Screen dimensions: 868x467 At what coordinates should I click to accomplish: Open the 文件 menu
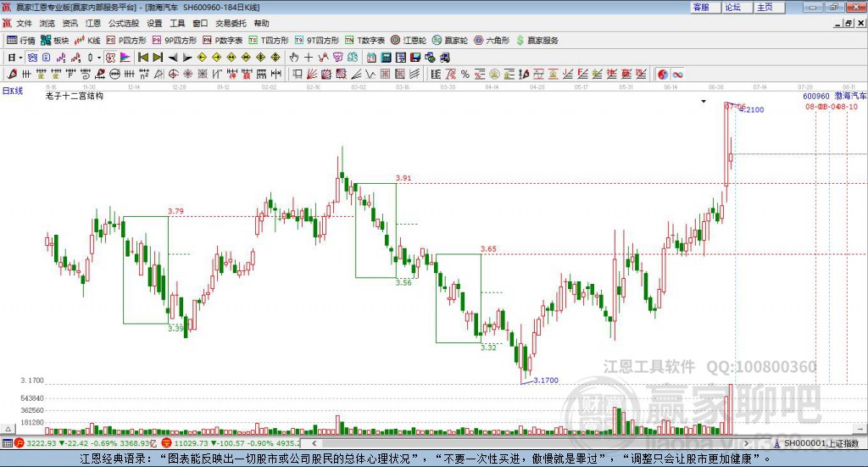[24, 23]
